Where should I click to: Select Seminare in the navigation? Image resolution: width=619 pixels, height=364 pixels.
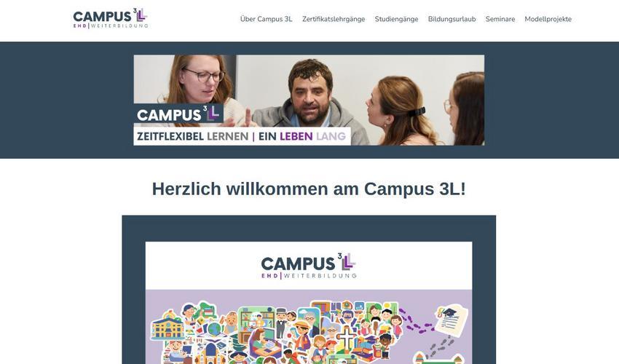(500, 19)
